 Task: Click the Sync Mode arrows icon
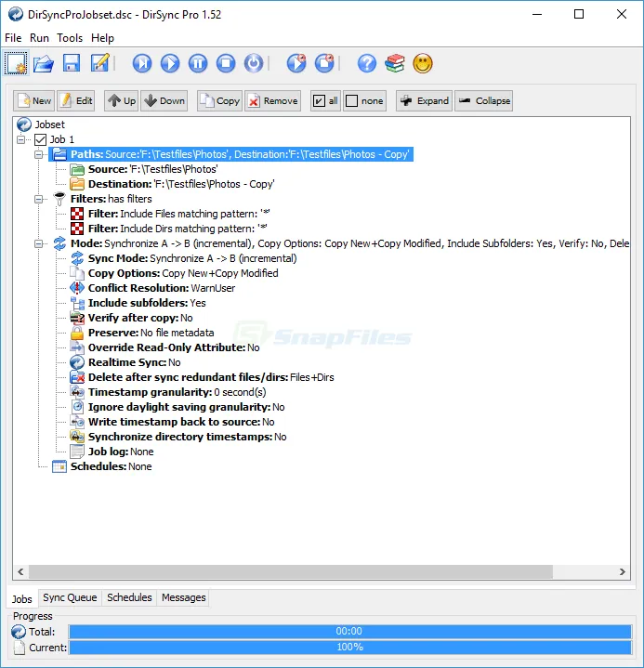coord(77,258)
